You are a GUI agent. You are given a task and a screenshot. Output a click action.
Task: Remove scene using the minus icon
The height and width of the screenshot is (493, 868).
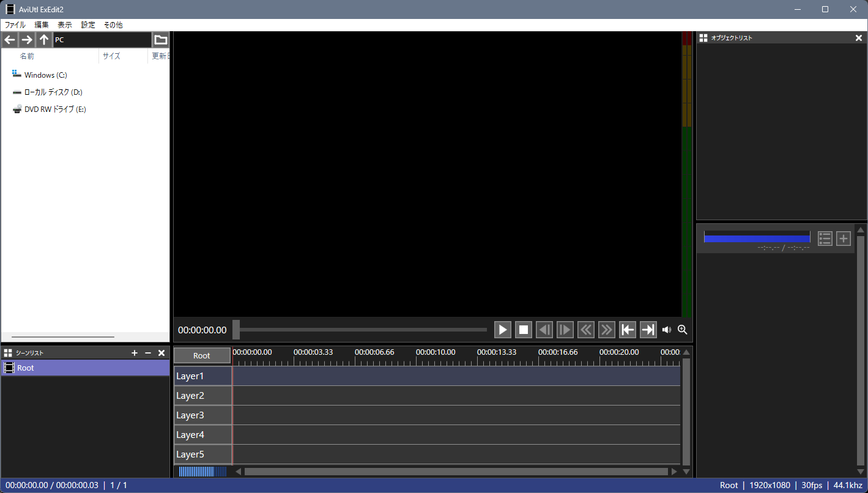(148, 353)
